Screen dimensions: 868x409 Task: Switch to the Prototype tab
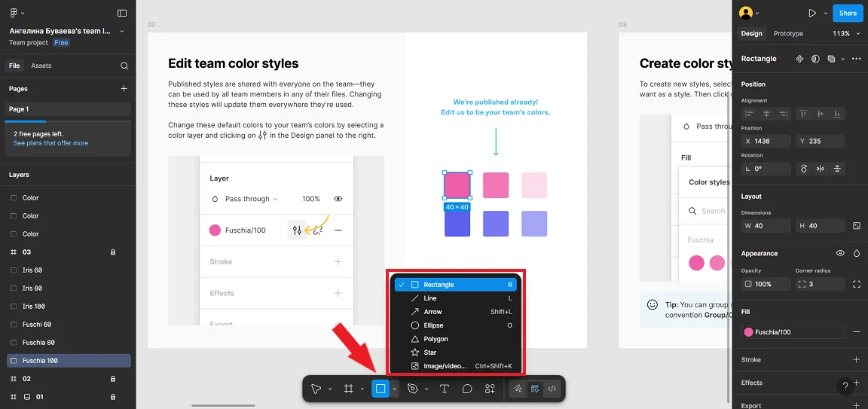click(x=788, y=34)
